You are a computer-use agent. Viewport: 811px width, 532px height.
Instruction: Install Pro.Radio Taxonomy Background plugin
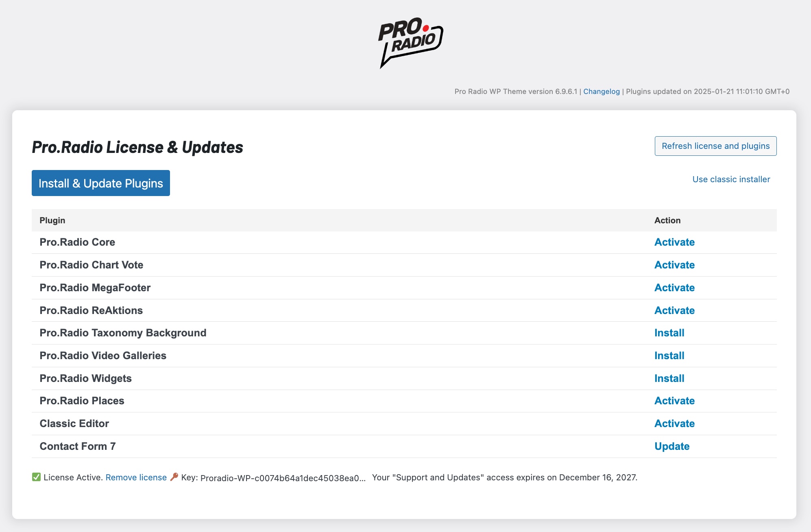pos(669,333)
